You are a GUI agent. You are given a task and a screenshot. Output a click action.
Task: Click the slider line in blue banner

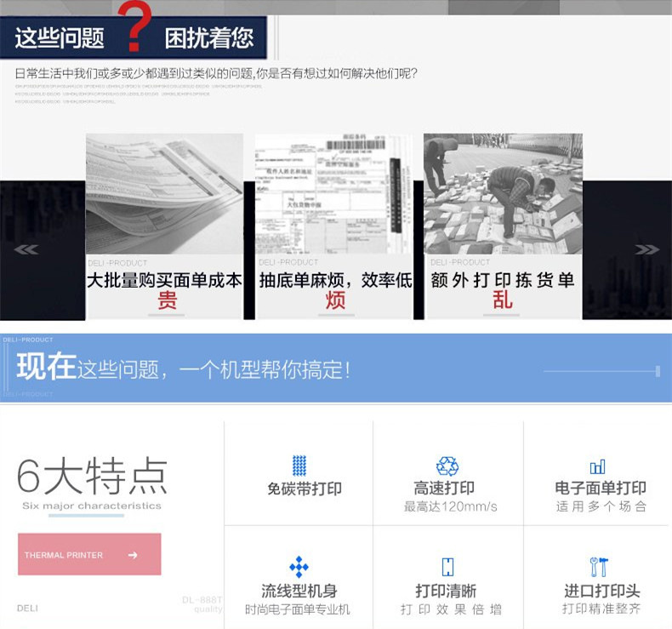pos(601,371)
